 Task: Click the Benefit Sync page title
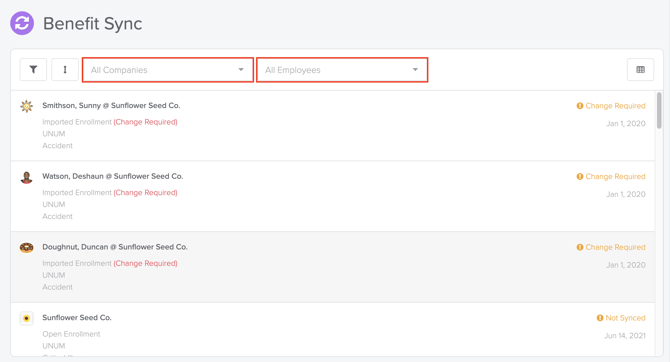[x=92, y=24]
